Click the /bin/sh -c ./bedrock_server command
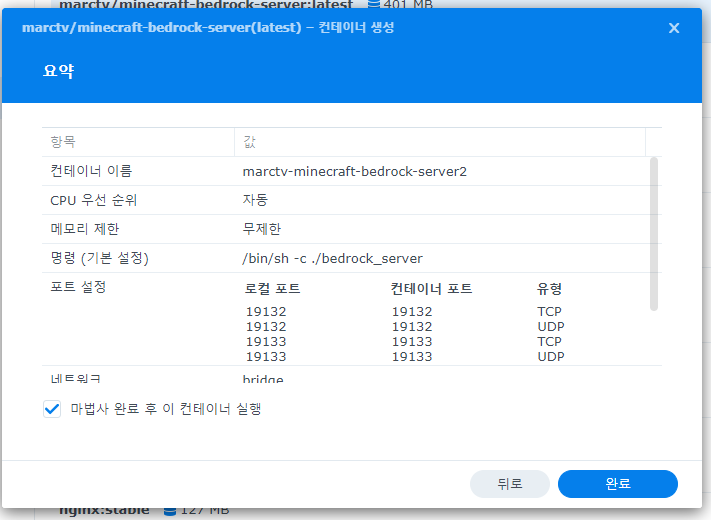Screen dimensions: 711x520 332,258
